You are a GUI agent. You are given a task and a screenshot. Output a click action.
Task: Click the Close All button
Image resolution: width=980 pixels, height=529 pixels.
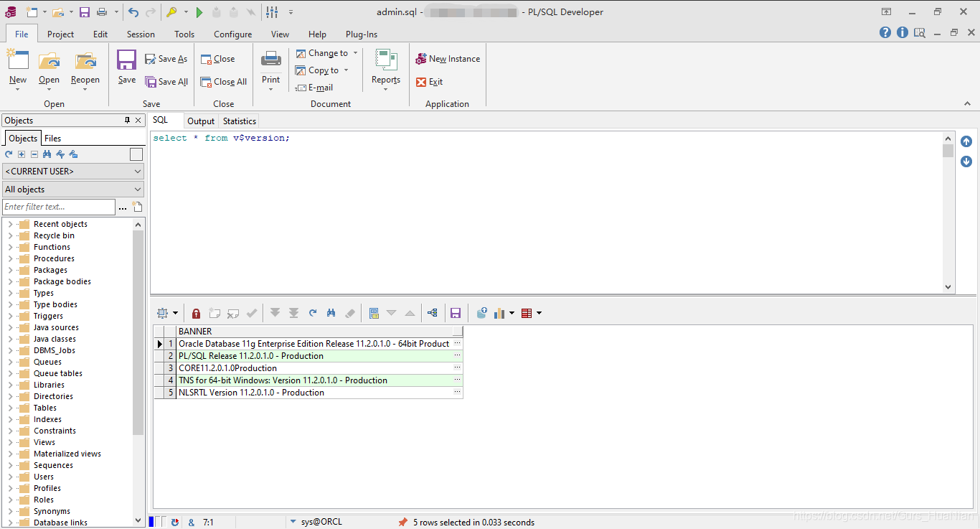pos(224,82)
